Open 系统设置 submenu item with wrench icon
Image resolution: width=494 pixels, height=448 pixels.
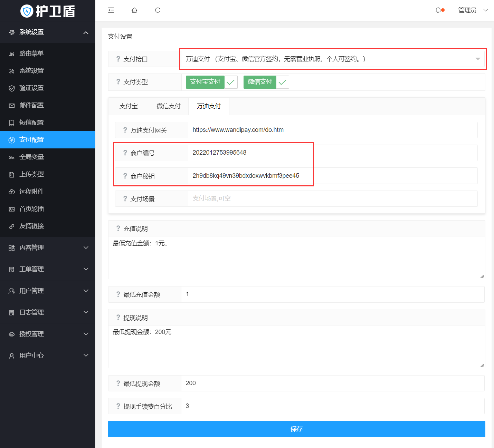(47, 71)
